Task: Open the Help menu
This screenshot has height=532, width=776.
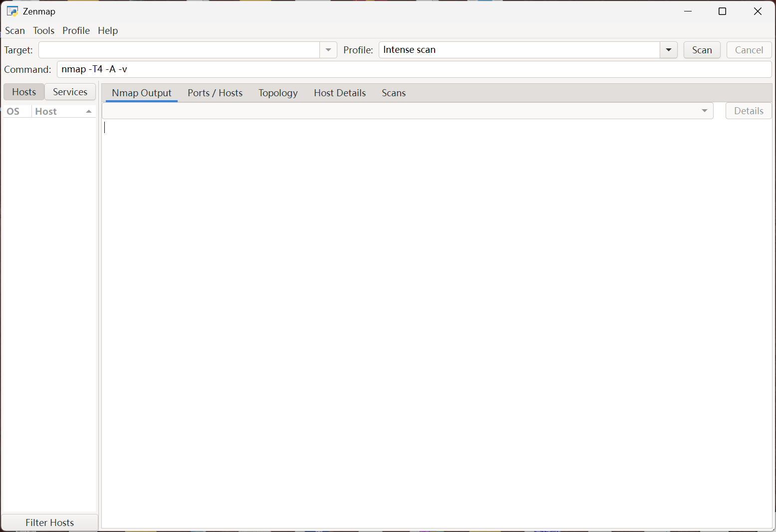Action: (108, 31)
